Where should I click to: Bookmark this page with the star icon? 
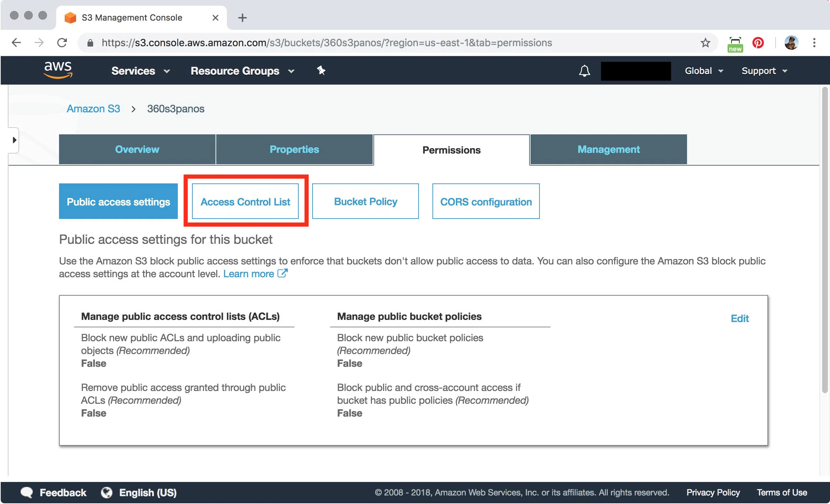[x=705, y=43]
